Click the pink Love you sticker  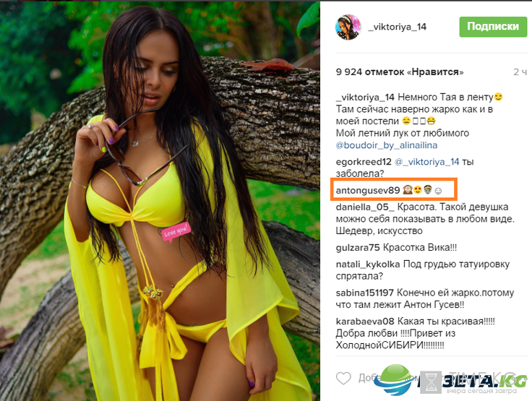pos(175,232)
